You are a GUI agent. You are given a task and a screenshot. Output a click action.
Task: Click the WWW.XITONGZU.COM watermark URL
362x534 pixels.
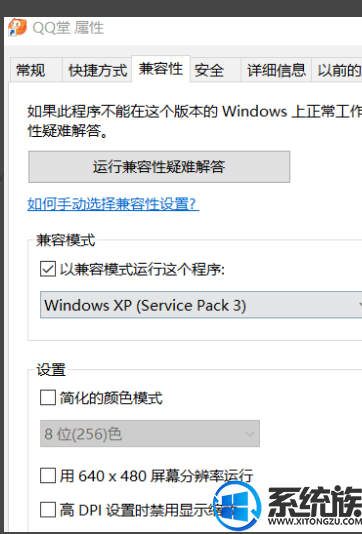pos(315,521)
